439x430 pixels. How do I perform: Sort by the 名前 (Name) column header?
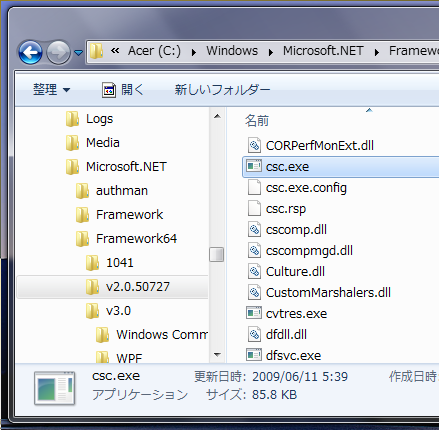(x=257, y=121)
